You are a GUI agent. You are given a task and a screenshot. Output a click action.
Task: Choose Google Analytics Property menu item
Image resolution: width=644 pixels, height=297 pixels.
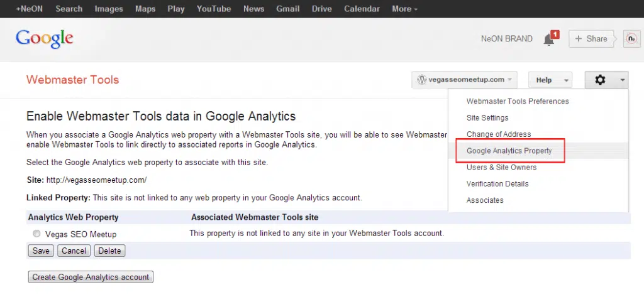(509, 151)
